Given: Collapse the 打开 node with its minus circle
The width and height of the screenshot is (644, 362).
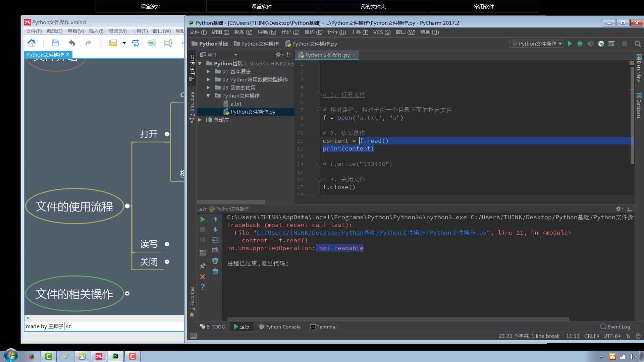Looking at the screenshot, I should (167, 134).
